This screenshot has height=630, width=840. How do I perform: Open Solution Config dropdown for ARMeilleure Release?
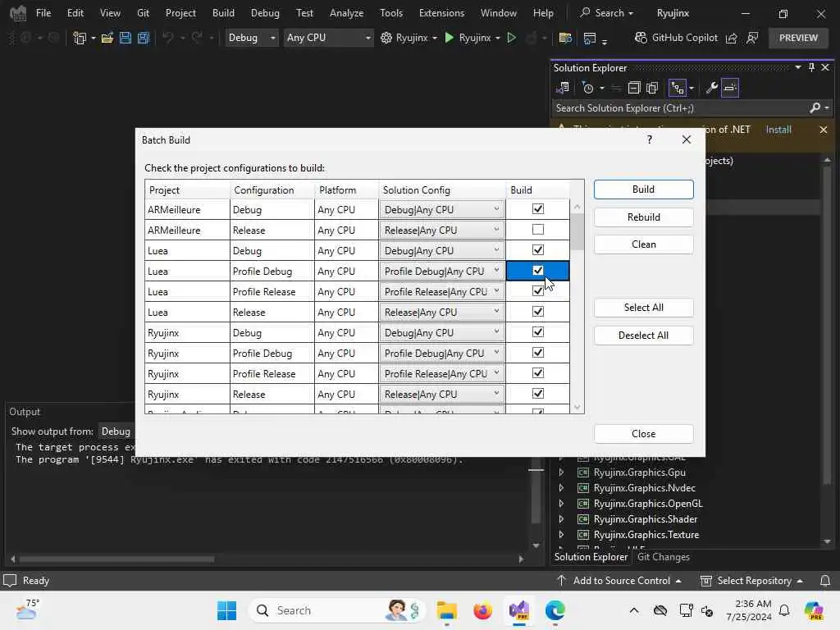[441, 231]
